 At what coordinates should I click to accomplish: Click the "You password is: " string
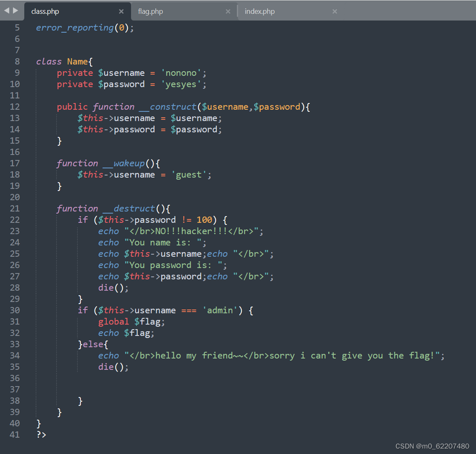pos(173,266)
